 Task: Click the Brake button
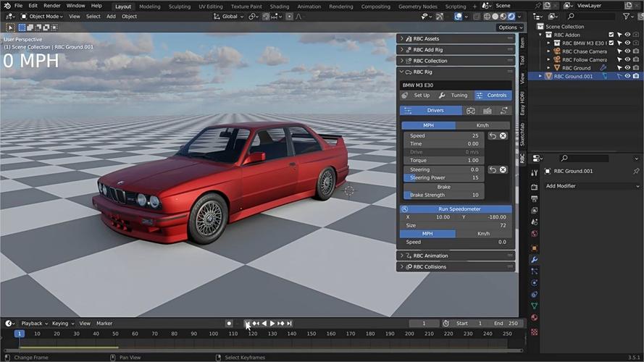(443, 187)
